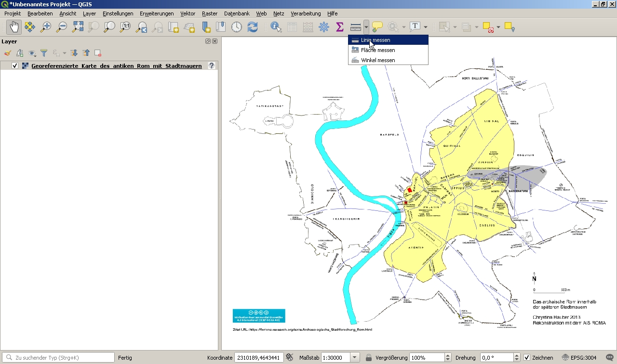Viewport: 617px width, 364px height.
Task: Click question mark indicator beside layer name
Action: coord(212,66)
